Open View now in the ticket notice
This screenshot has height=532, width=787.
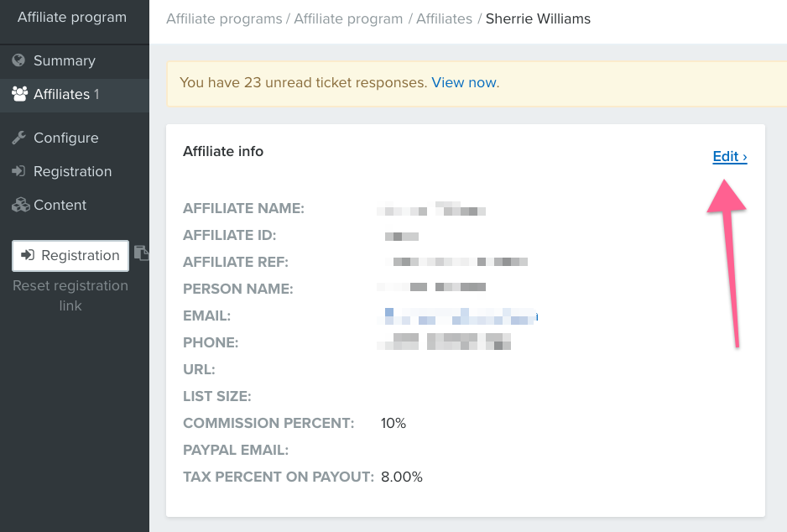point(464,82)
